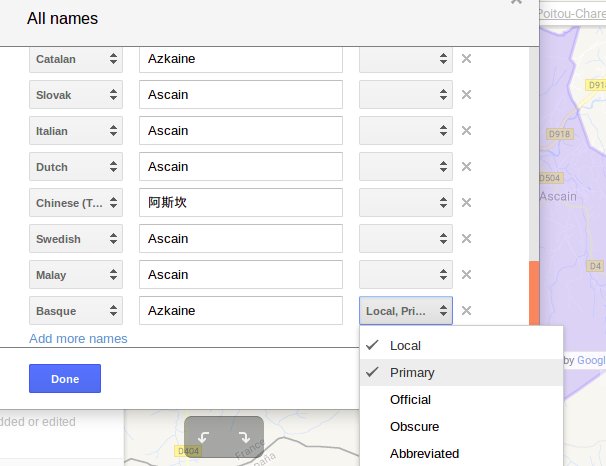Check the Official name type

tap(410, 399)
